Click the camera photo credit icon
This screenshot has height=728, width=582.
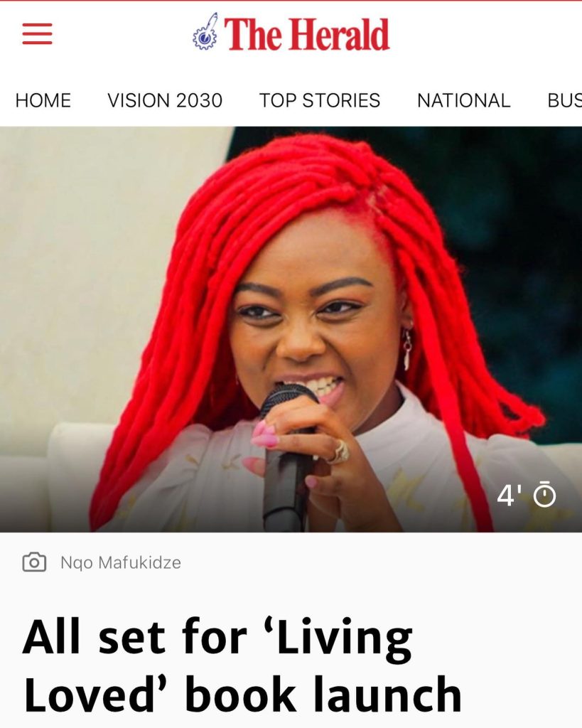coord(34,562)
